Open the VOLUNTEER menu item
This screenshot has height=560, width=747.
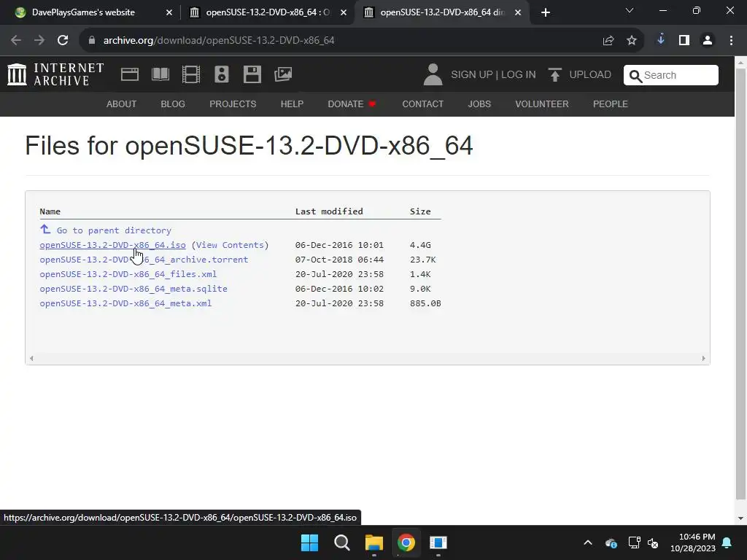(x=542, y=104)
